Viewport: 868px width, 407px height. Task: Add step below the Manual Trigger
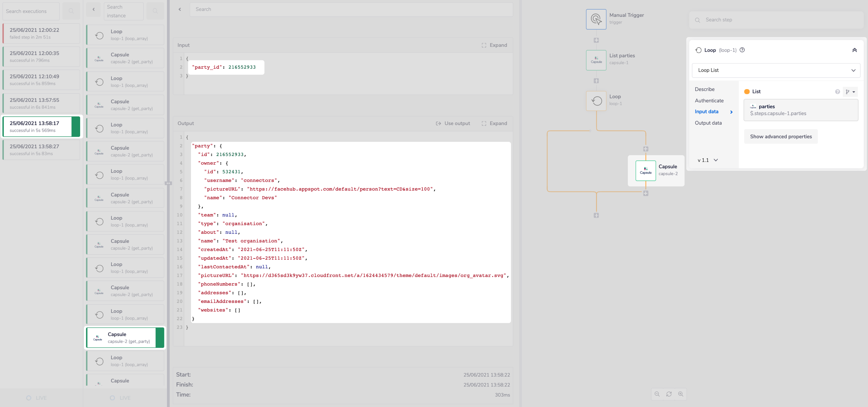596,40
